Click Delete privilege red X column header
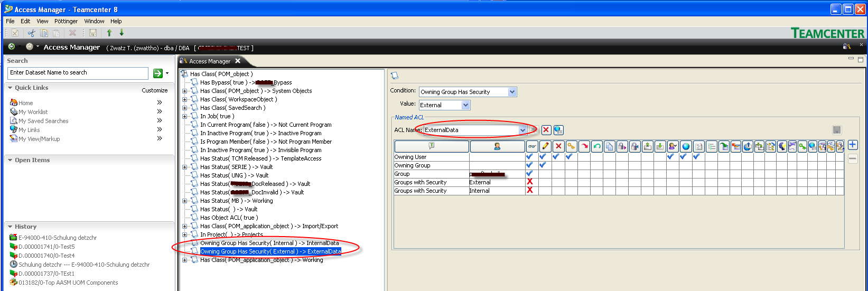868x291 pixels. (x=558, y=146)
